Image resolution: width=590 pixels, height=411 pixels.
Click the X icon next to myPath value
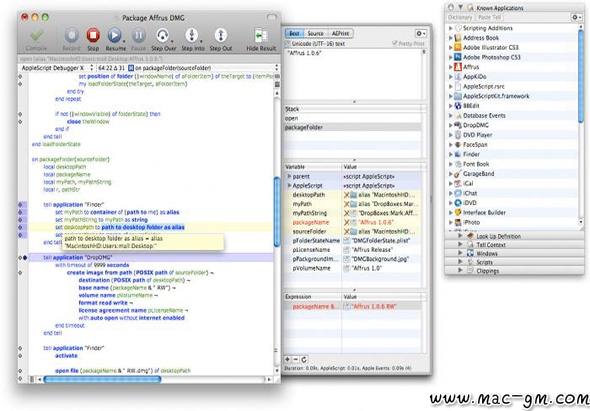[347, 204]
